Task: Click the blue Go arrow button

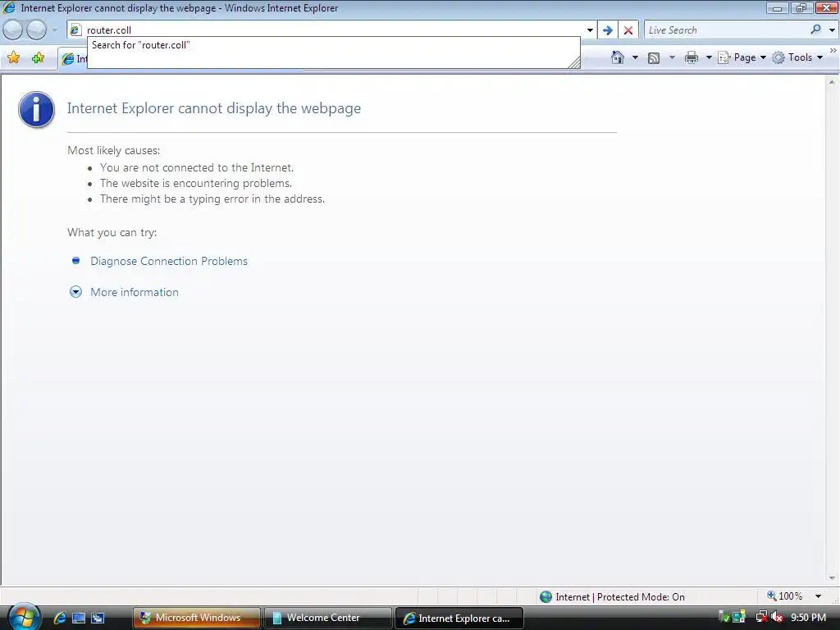Action: point(608,30)
